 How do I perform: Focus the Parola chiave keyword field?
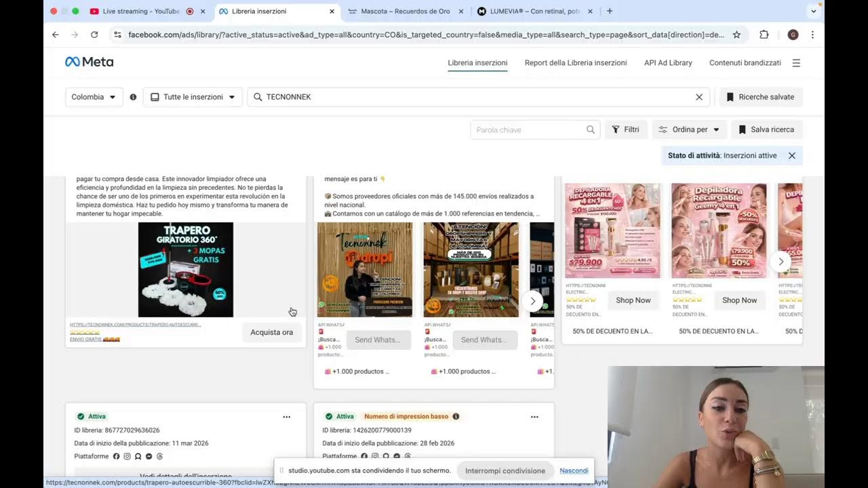tap(535, 129)
